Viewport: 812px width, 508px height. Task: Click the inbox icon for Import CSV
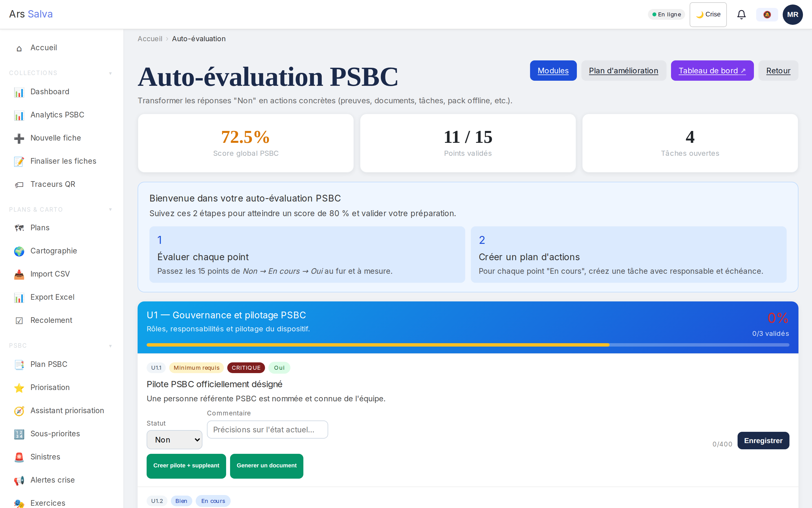tap(19, 275)
